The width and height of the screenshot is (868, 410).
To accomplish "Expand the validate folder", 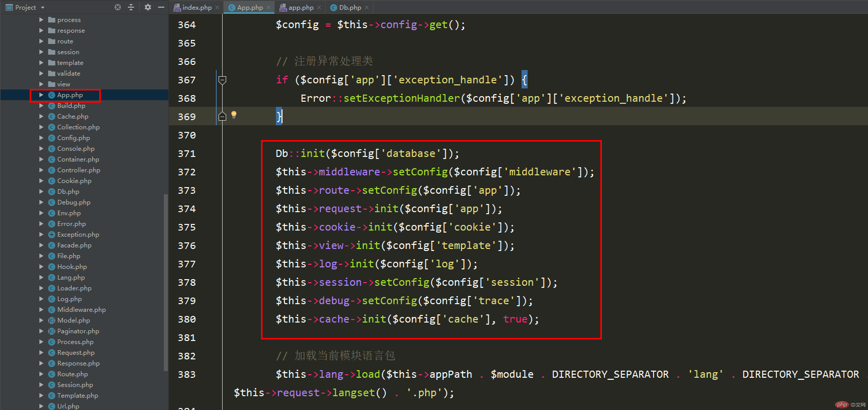I will click(x=41, y=74).
